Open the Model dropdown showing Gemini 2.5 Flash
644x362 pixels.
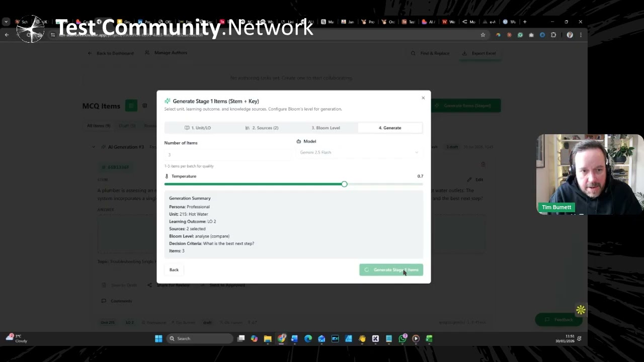pyautogui.click(x=359, y=152)
